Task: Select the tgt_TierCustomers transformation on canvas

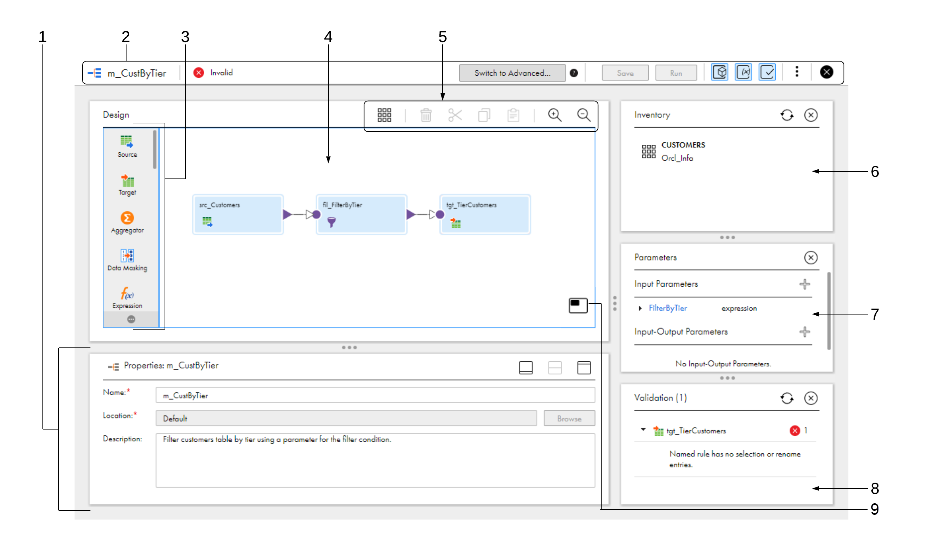Action: coord(485,215)
